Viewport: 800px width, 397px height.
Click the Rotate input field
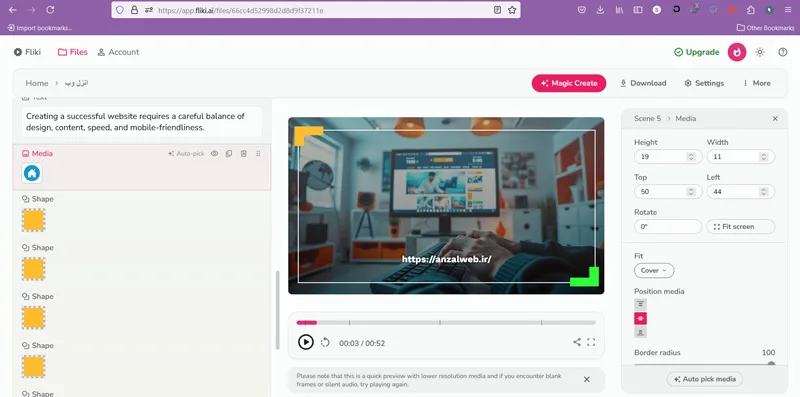(x=668, y=227)
